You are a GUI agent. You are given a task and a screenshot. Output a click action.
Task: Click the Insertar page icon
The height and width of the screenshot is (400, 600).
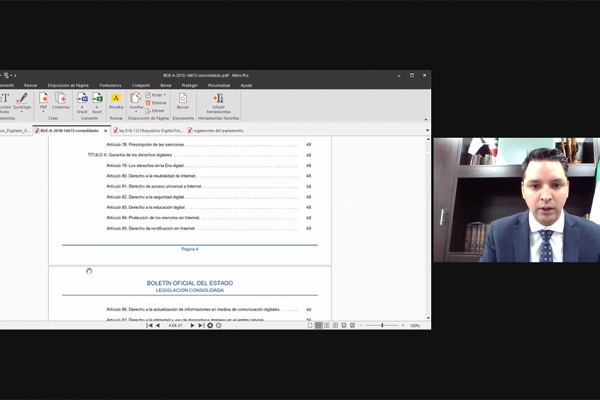[x=135, y=98]
